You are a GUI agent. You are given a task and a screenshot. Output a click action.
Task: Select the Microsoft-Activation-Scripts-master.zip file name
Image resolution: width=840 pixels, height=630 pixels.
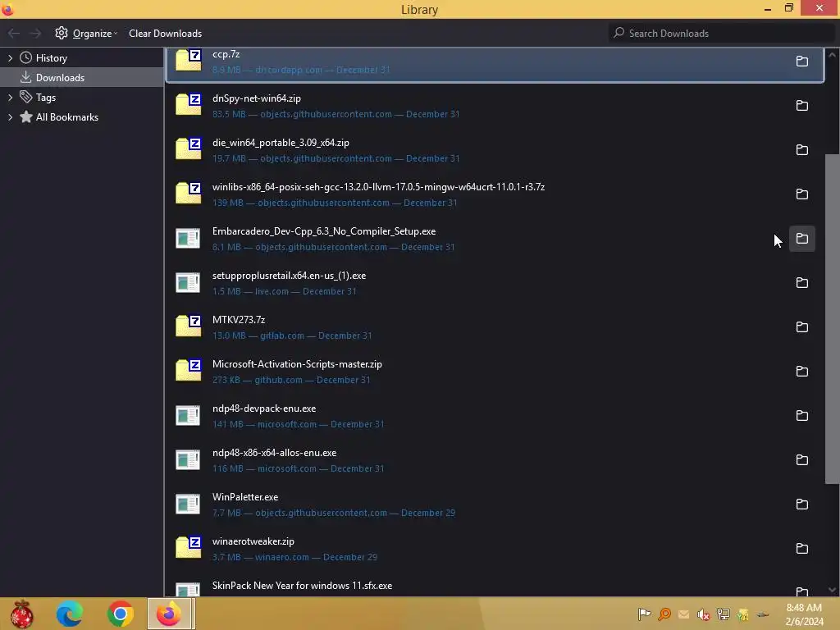297,364
